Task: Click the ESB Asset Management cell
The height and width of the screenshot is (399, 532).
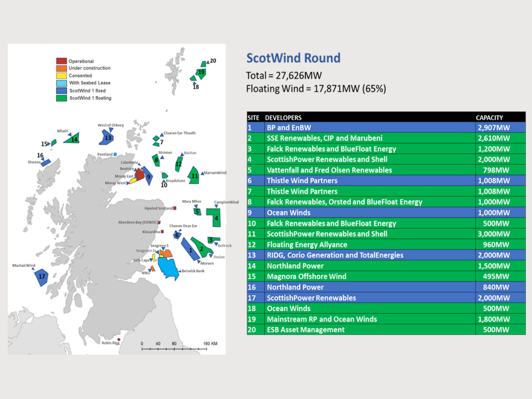Action: (370, 330)
